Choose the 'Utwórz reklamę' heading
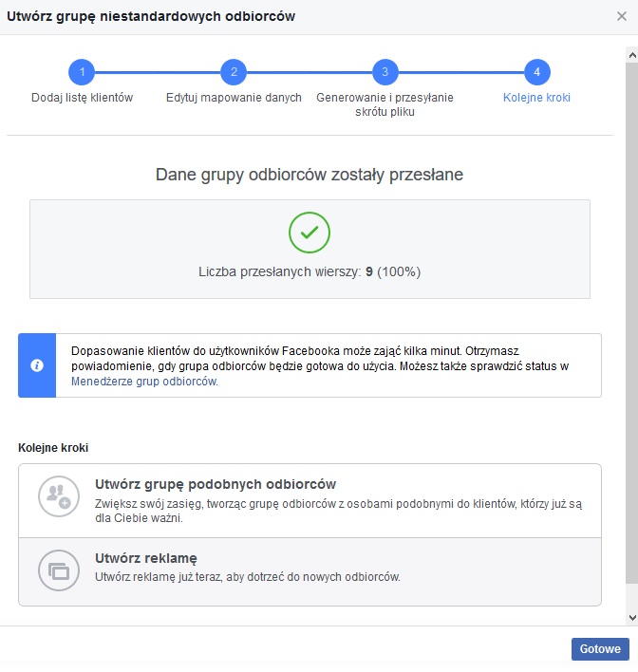The height and width of the screenshot is (672, 638). (x=146, y=558)
